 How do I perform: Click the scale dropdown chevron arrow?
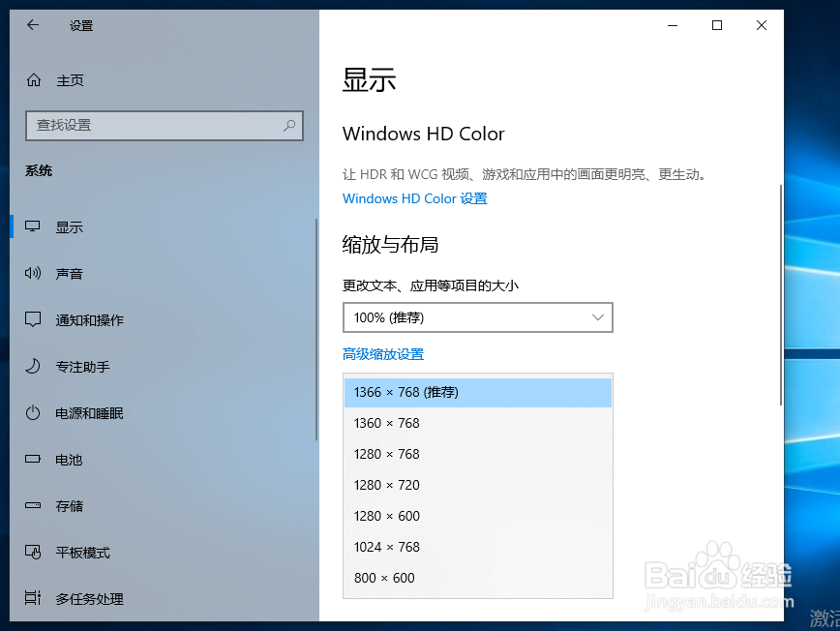click(598, 317)
